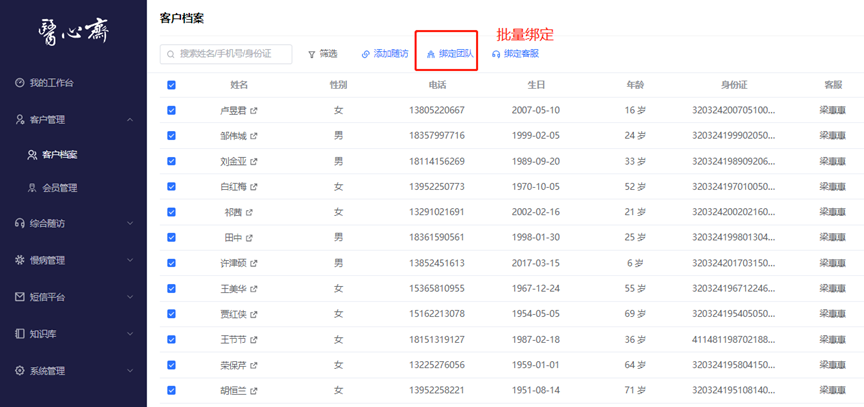Screen dimensions: 864x407
Task: Open external link icon beside 刘金亚
Action: [253, 161]
